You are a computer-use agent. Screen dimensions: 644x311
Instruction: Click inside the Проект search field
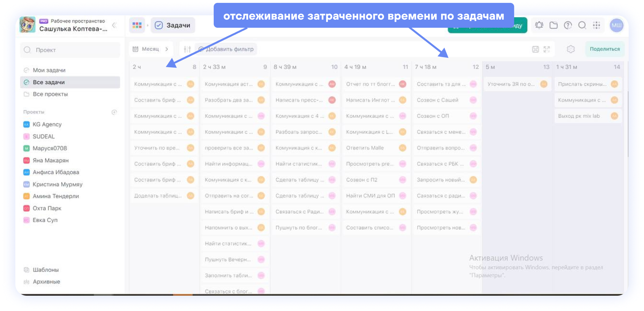(70, 50)
